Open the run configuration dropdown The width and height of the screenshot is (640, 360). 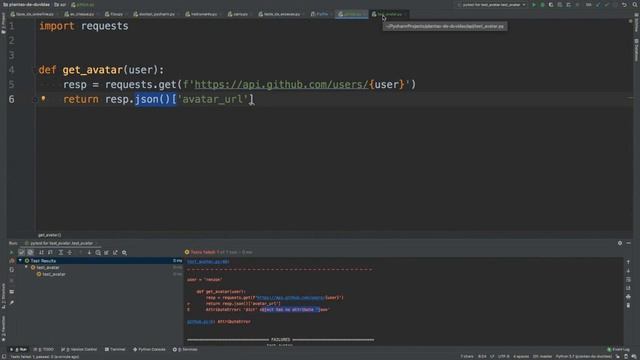(492, 4)
